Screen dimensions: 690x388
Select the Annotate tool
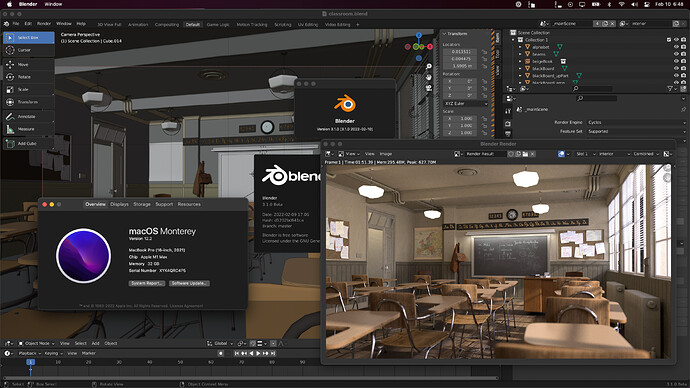29,117
